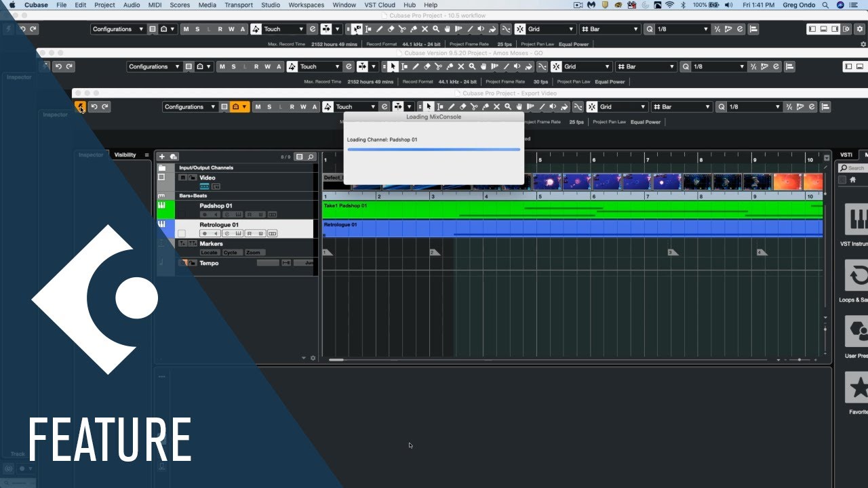This screenshot has width=868, height=488.
Task: Click the Loading MixConsole progress bar
Action: pos(433,149)
